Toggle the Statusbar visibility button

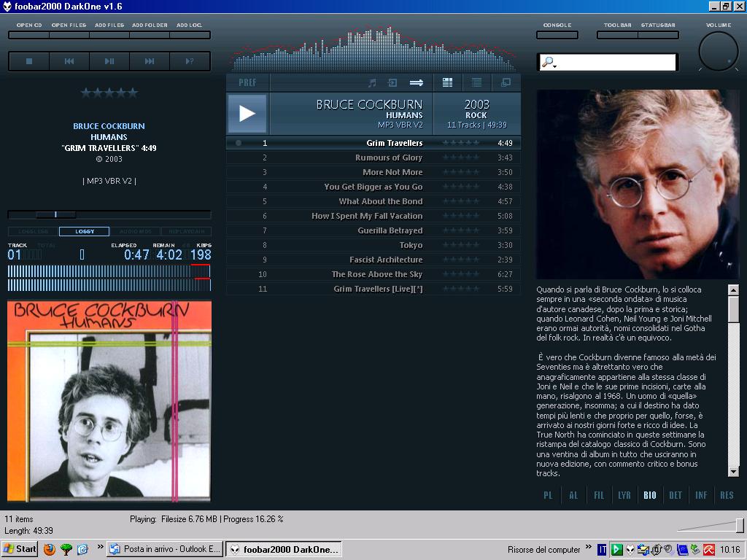tap(658, 35)
